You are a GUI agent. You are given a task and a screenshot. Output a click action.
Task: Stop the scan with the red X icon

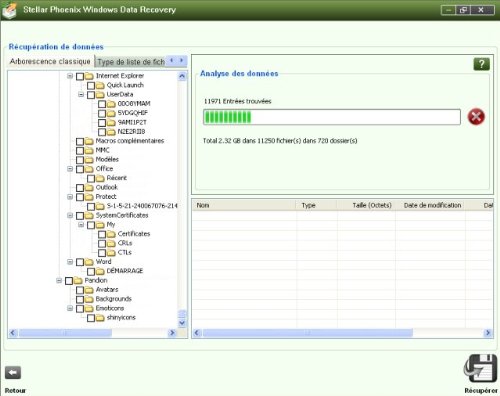[476, 117]
